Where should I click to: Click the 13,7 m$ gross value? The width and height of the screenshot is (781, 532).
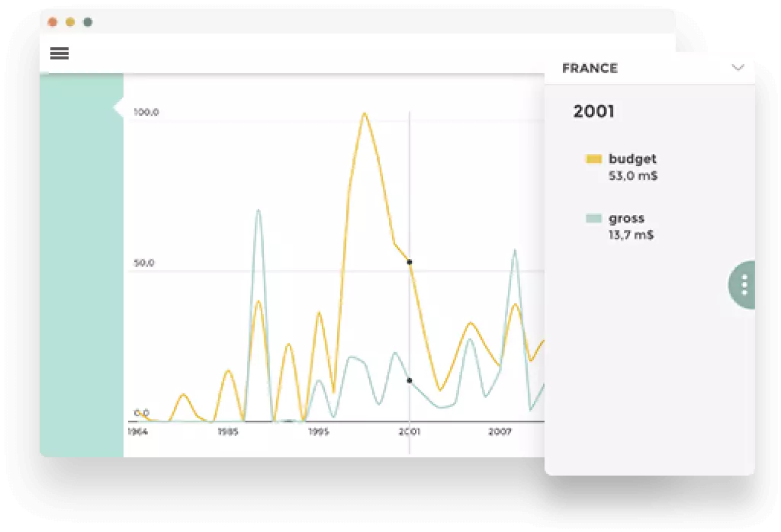[x=631, y=235]
